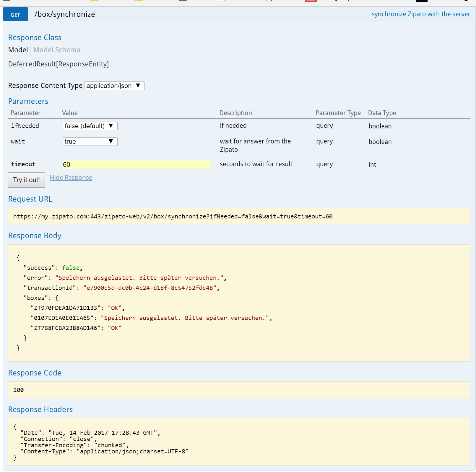Click synchronize Zipato with the server link
476x472 pixels.
tap(420, 14)
